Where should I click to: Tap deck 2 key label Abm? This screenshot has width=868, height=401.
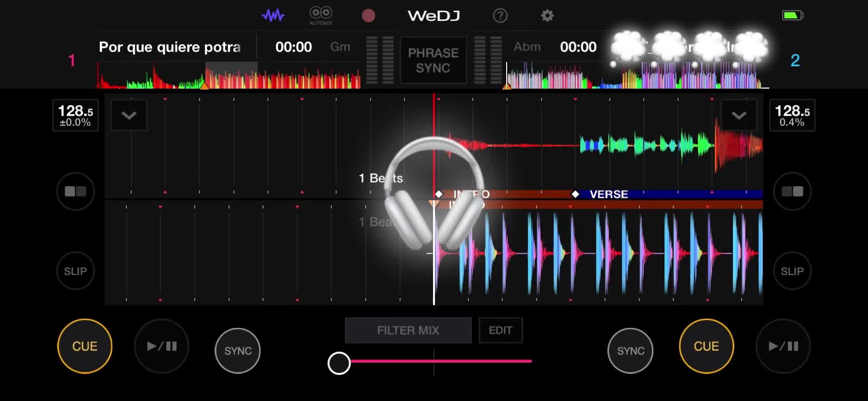click(527, 47)
